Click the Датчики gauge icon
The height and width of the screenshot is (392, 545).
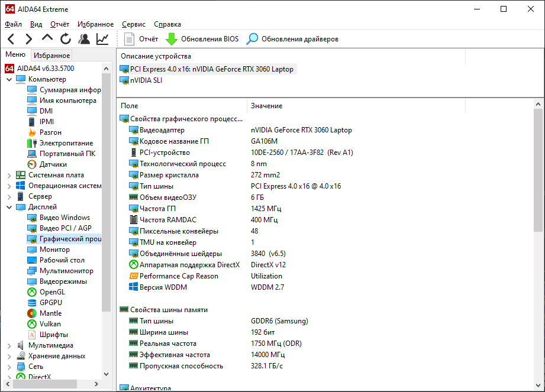pos(32,164)
